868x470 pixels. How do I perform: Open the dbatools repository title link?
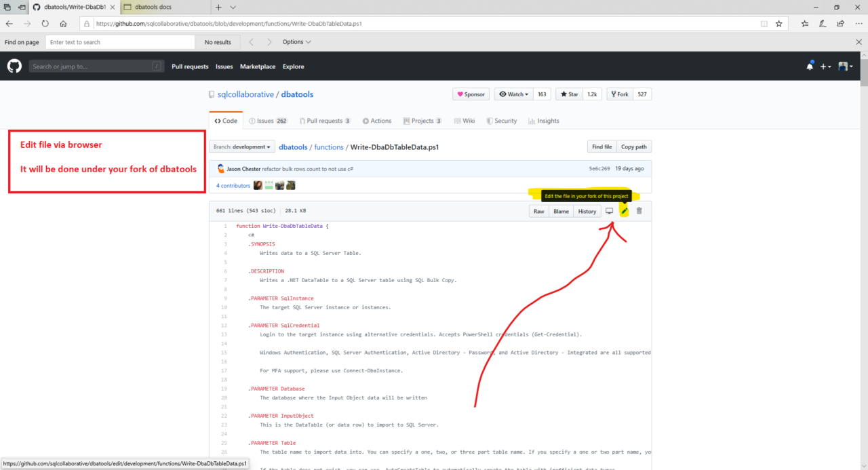coord(297,94)
